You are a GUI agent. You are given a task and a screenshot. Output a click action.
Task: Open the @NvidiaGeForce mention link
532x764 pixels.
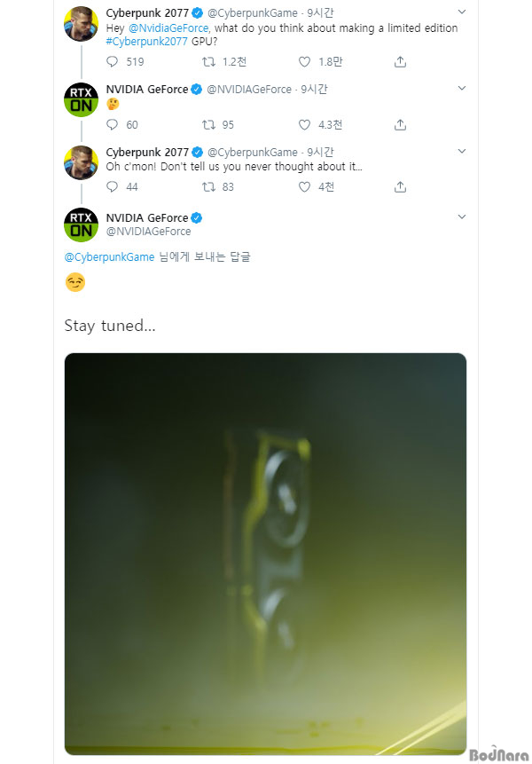[x=168, y=28]
